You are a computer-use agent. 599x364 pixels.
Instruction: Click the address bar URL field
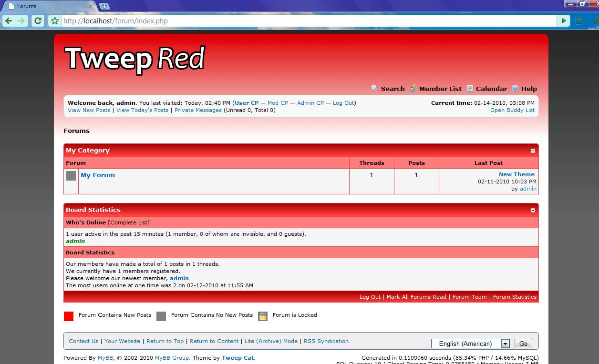pos(305,21)
